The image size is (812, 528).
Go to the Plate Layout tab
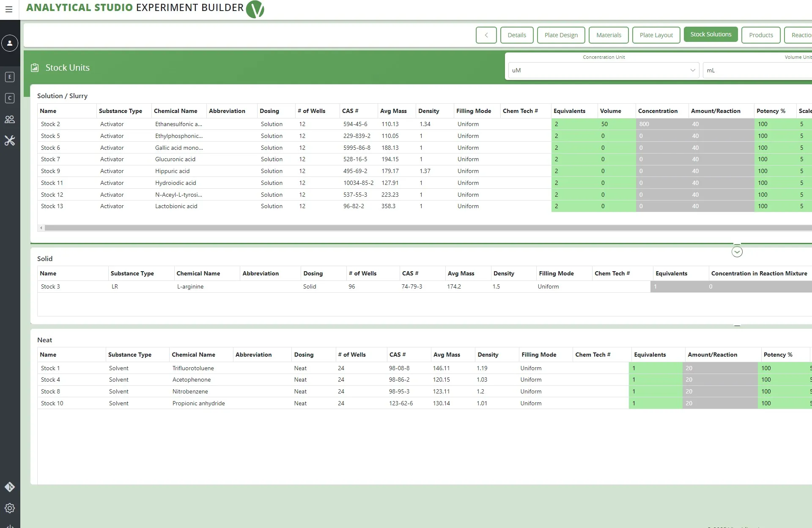[656, 35]
